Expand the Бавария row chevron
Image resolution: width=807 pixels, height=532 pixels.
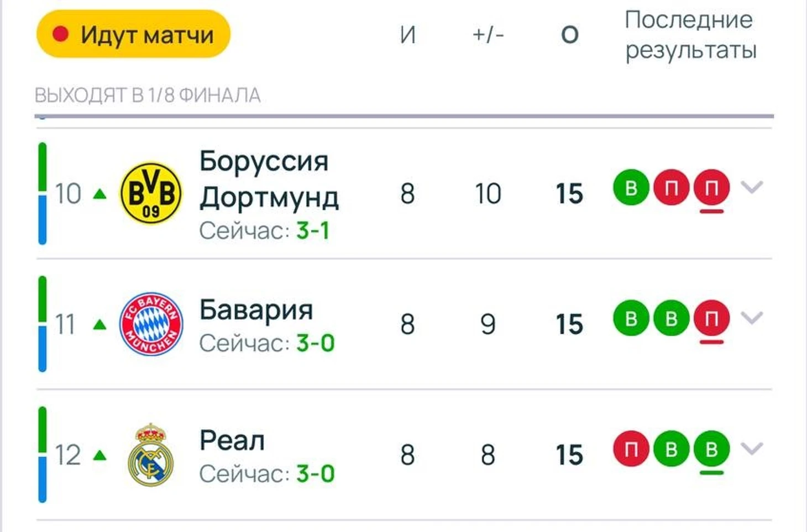(x=752, y=318)
